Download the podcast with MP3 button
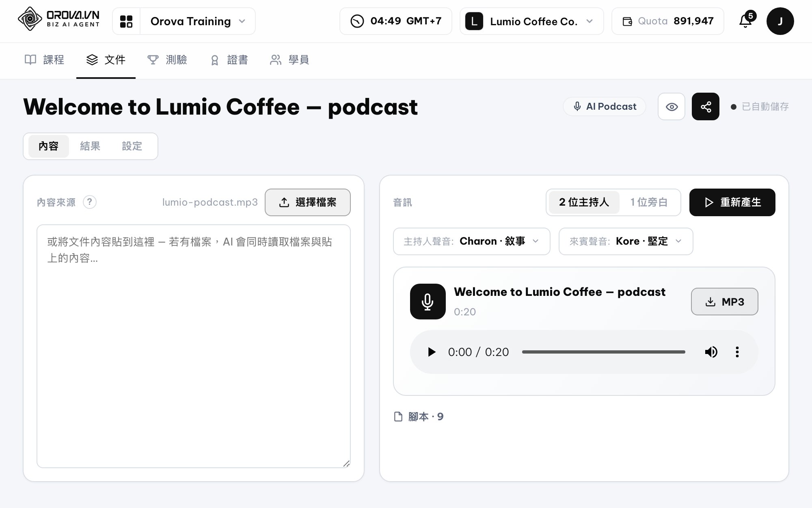812x508 pixels. click(x=725, y=302)
